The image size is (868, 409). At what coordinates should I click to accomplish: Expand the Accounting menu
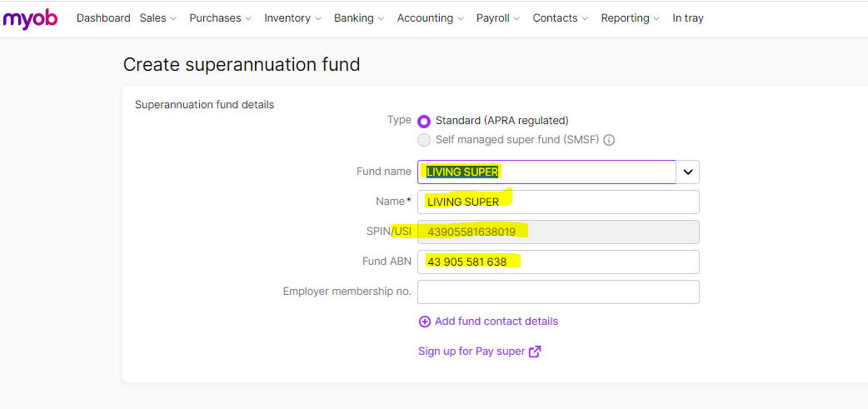(430, 18)
